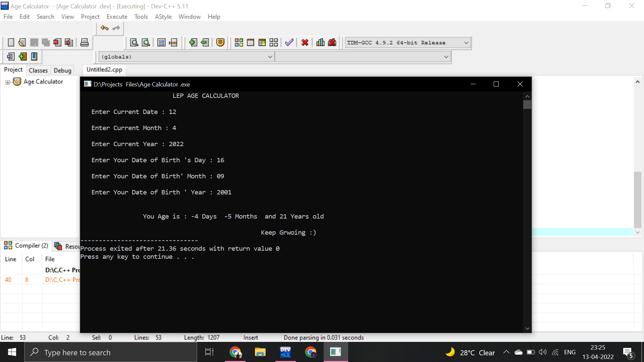Click the Print icon in the toolbar

coord(84,43)
